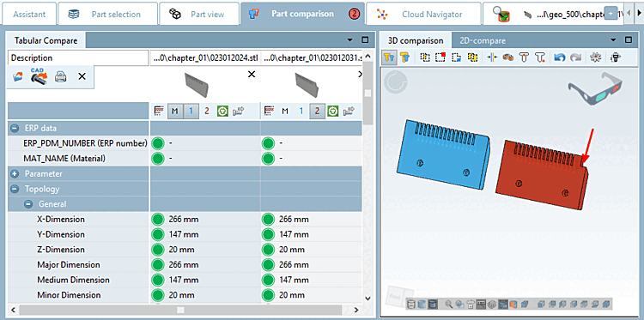
Task: Click the CAD export icon
Action: [x=39, y=76]
